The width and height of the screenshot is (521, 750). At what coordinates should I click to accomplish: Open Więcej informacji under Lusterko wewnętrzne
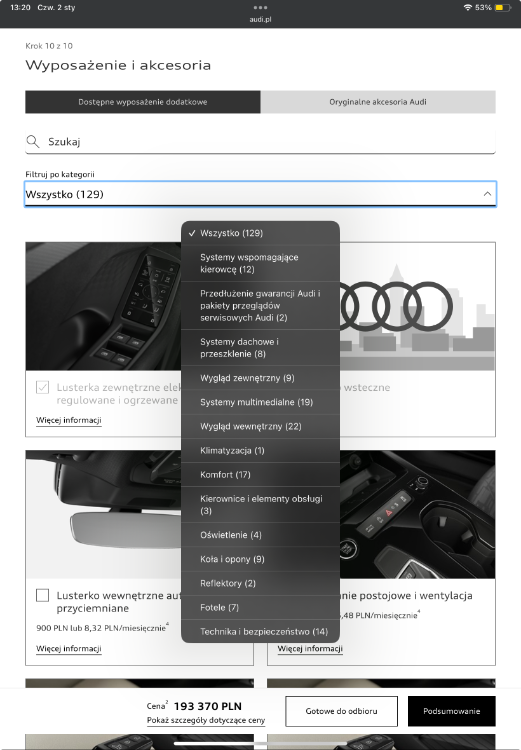[69, 649]
